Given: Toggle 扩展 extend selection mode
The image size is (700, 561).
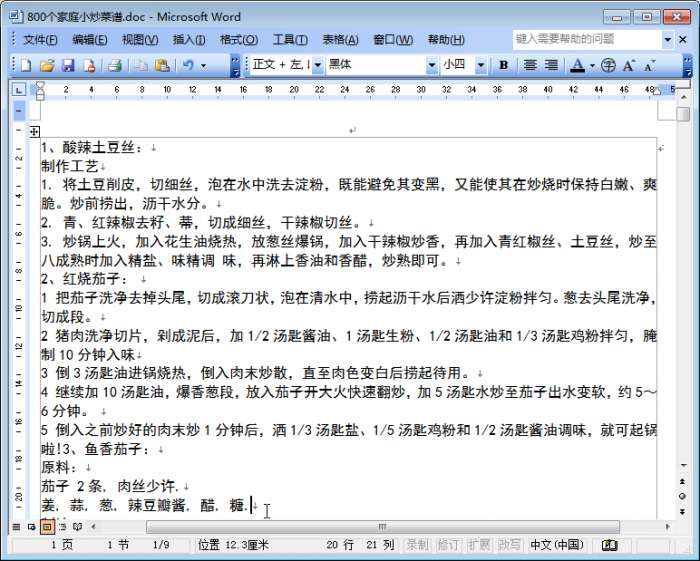Looking at the screenshot, I should tap(479, 545).
